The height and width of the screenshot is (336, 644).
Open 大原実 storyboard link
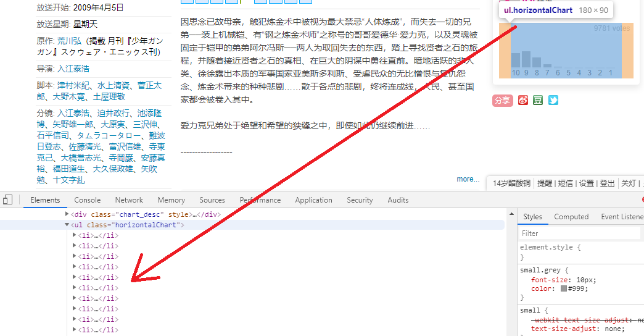coord(112,124)
